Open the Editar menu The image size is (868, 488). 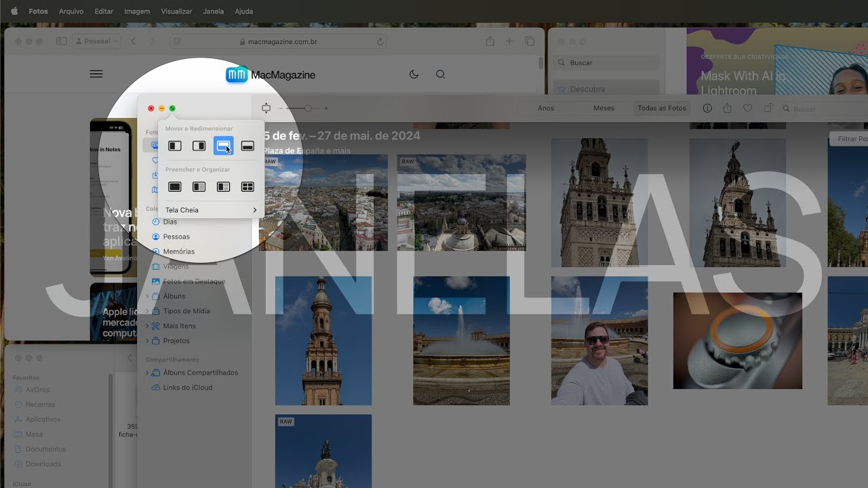(x=104, y=12)
